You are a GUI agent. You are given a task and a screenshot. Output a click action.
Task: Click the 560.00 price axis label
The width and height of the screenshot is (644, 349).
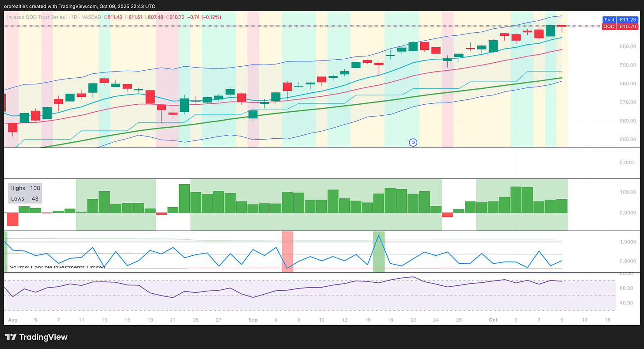pos(627,121)
